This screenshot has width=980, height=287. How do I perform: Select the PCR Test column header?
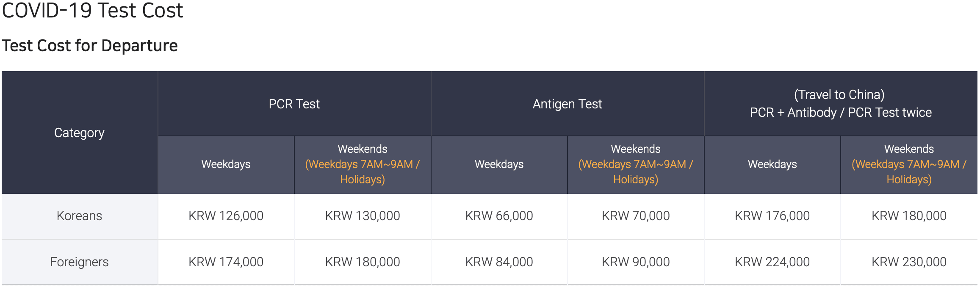(294, 104)
